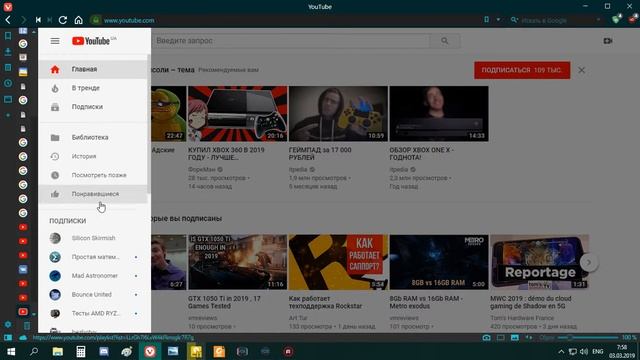
Task: Open Тесты AMD RYZ... channel subscription
Action: pyautogui.click(x=93, y=313)
